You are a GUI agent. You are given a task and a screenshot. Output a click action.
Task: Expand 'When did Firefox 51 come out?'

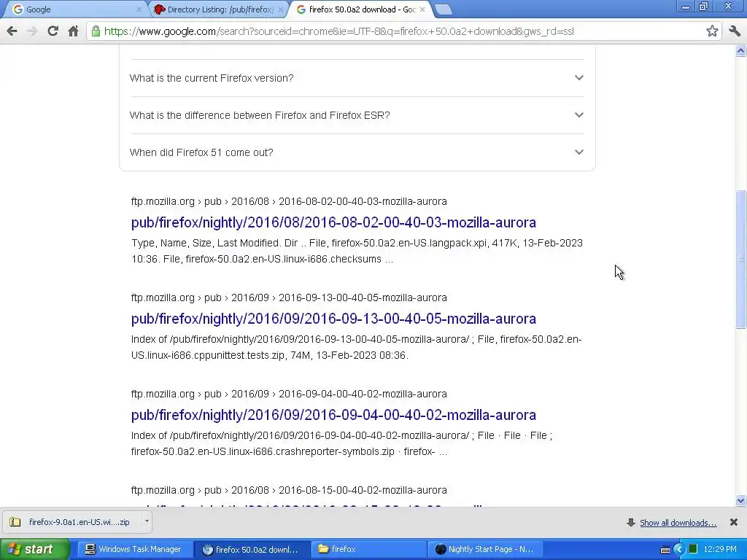pos(356,152)
